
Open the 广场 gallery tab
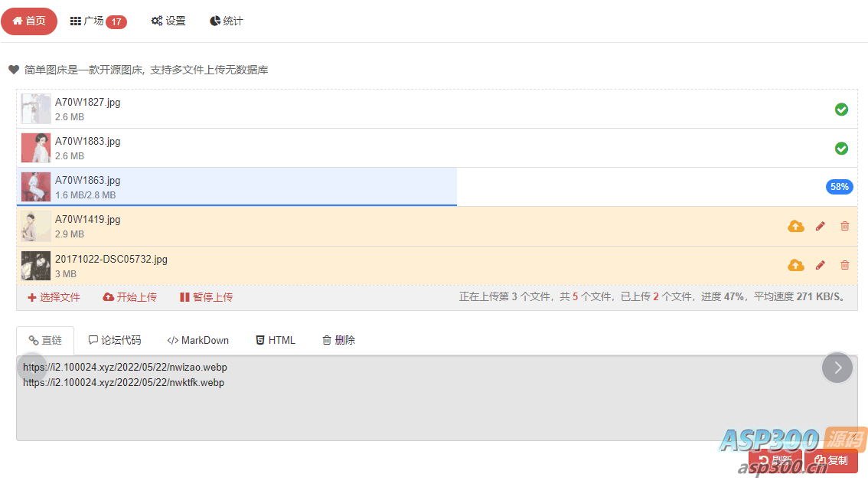pos(98,21)
